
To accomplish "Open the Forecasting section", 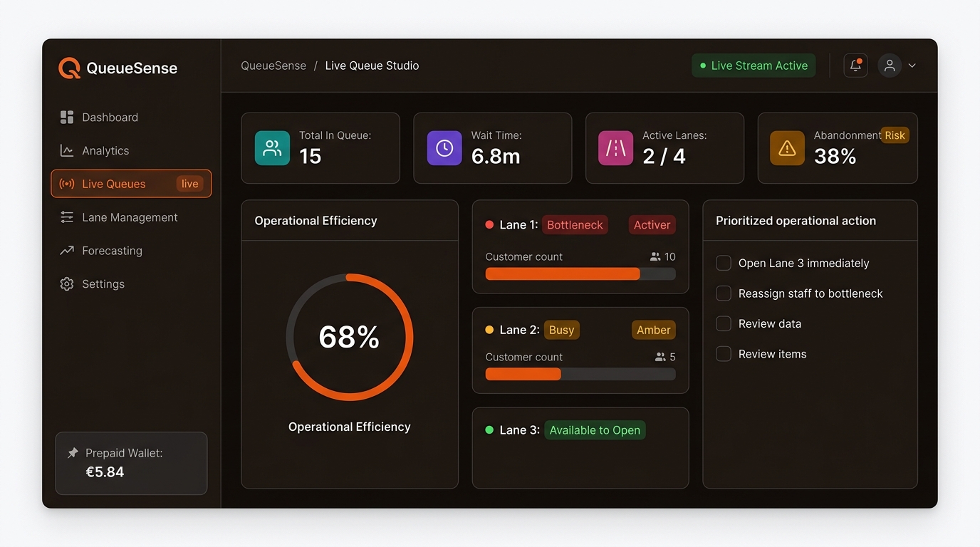I will click(131, 251).
